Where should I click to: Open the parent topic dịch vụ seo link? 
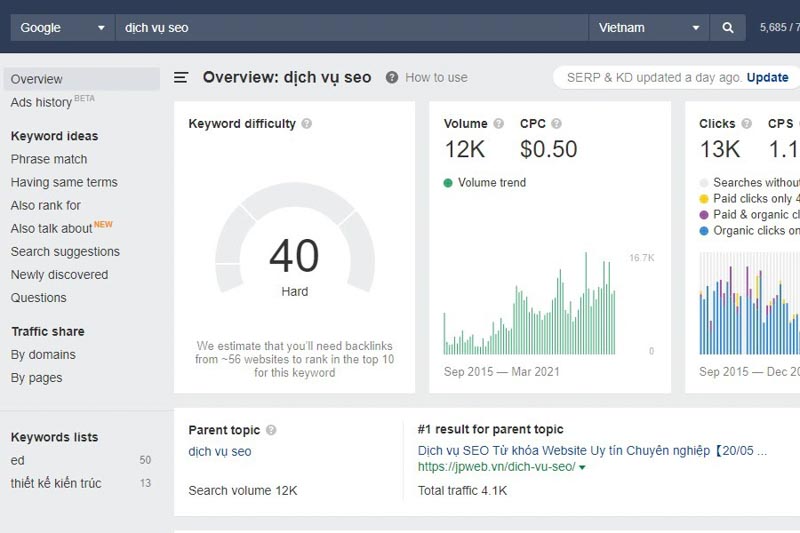pyautogui.click(x=220, y=451)
